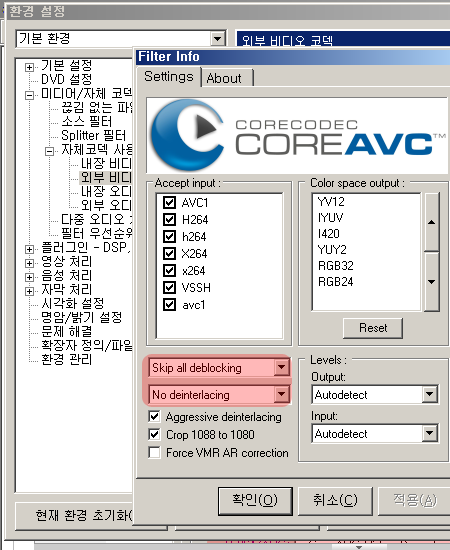This screenshot has height=550, width=450.
Task: Uncheck Crop 1088 to 1080
Action: point(154,435)
